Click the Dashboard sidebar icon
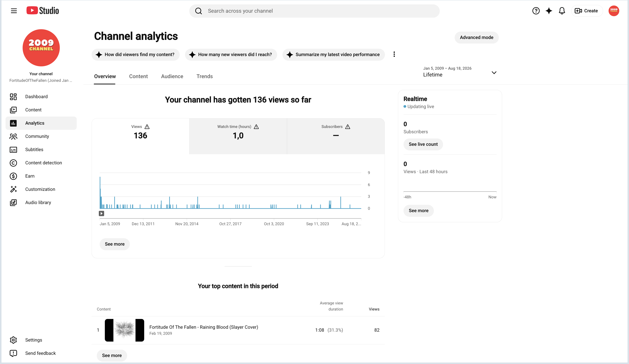629x364 pixels. coord(13,97)
